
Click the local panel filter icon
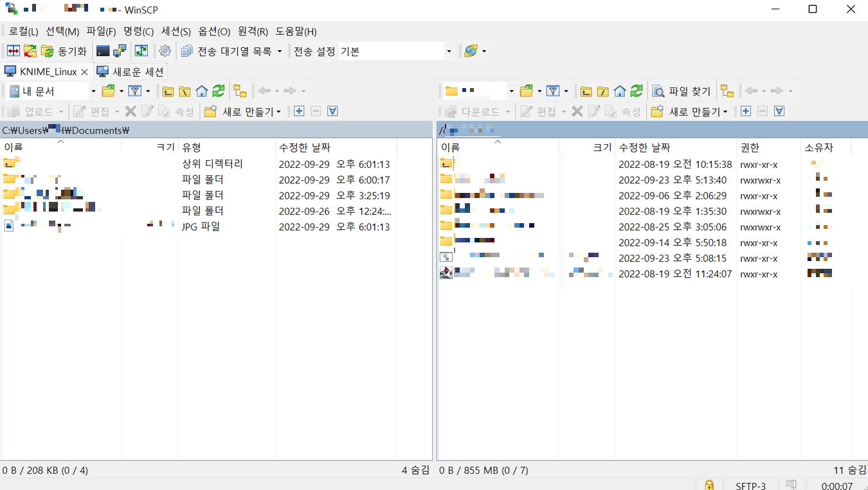click(134, 91)
